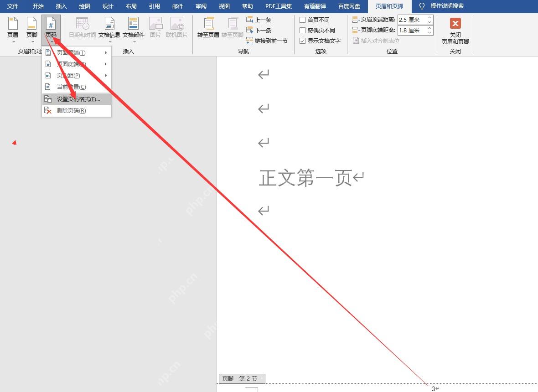Screen dimensions: 538x392
Task: Insert a 图片 picture
Action: pyautogui.click(x=155, y=27)
